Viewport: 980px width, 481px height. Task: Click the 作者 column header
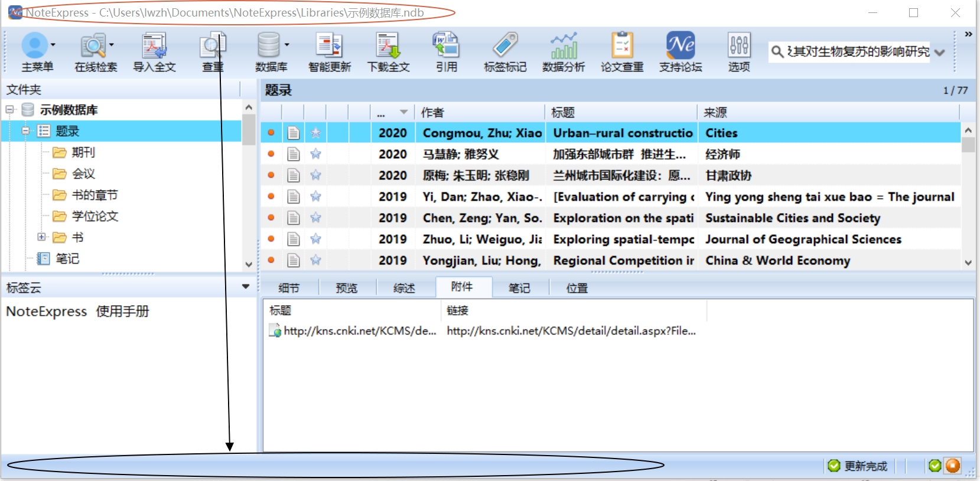tap(480, 112)
